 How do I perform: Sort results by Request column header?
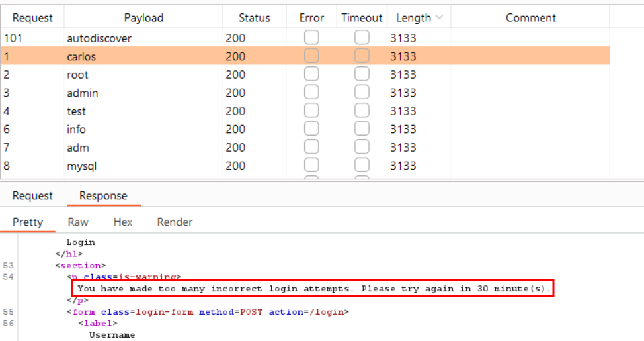(x=32, y=17)
